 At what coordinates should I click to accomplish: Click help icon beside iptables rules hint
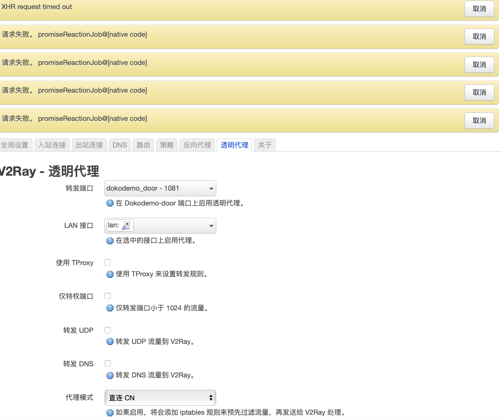[110, 413]
